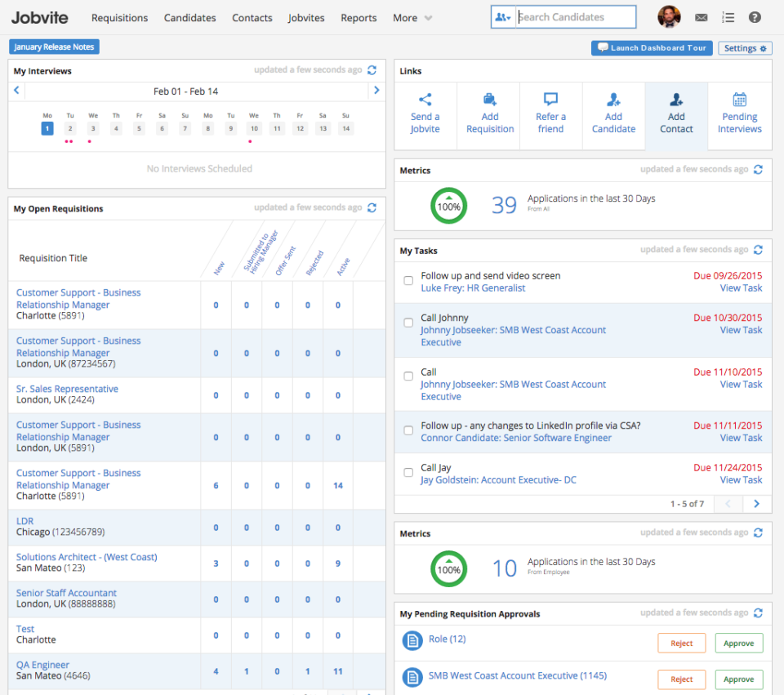The width and height of the screenshot is (784, 695).
Task: Click the help question mark icon
Action: pos(755,17)
